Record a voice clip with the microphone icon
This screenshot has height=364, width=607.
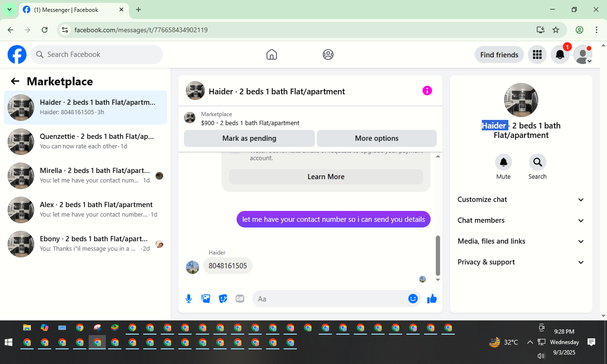(189, 299)
